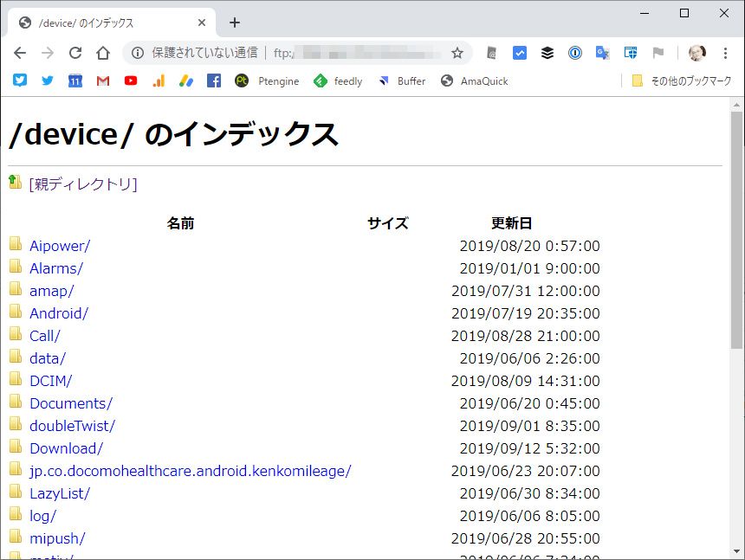
Task: Click the date 2019/08/20 0:57:00
Action: pos(530,246)
